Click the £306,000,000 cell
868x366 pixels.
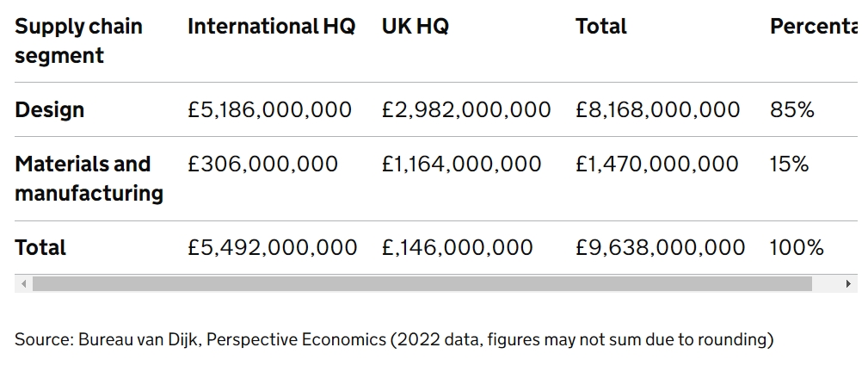tap(262, 164)
